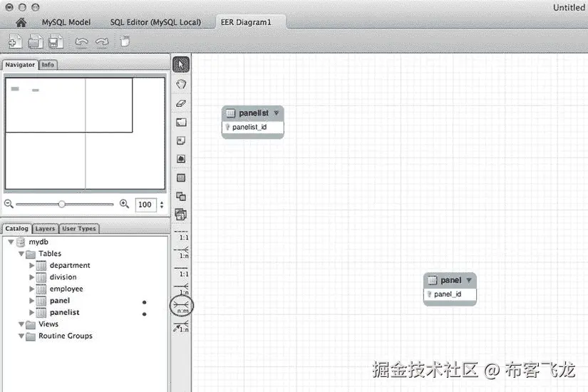The image size is (588, 392).
Task: Create a new document toolbar icon
Action: pyautogui.click(x=15, y=41)
